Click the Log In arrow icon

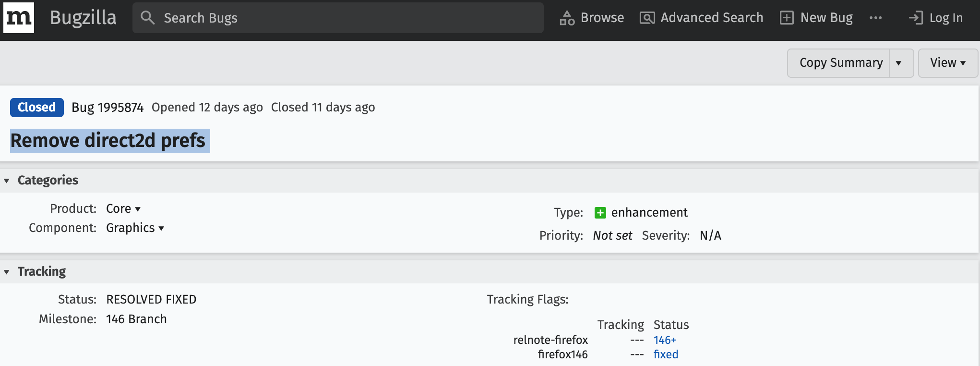916,18
